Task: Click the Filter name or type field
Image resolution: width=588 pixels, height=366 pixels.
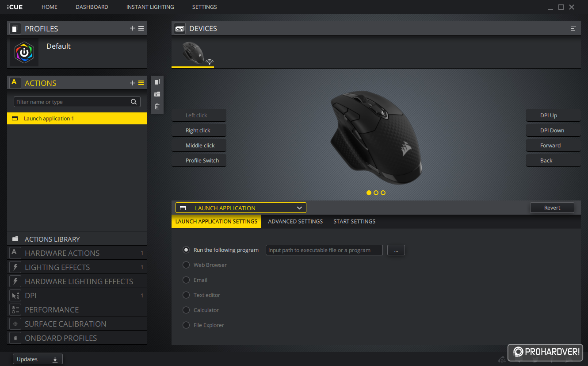Action: 77,102
